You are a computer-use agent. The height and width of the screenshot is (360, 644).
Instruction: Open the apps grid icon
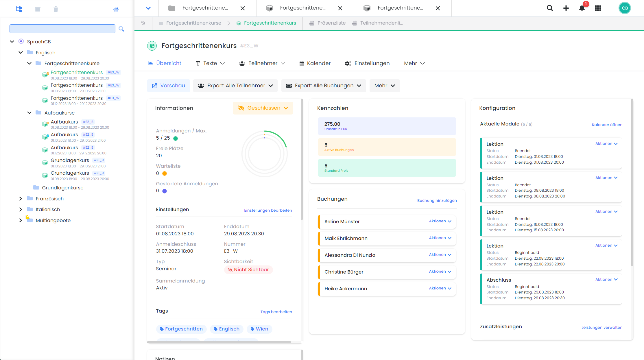598,8
